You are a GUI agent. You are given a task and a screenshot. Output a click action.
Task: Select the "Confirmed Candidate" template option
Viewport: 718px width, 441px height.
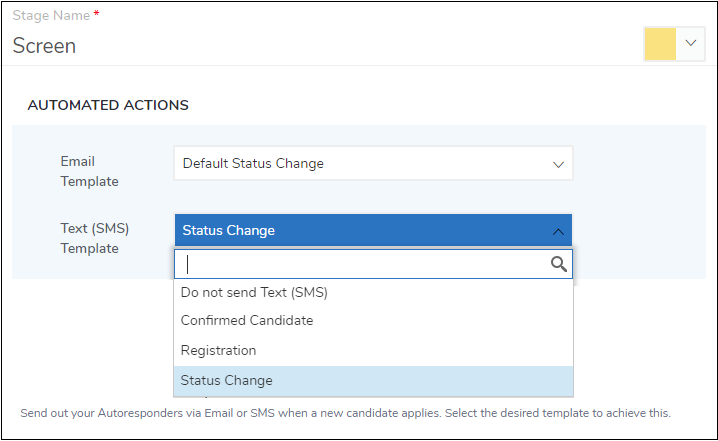click(x=247, y=321)
